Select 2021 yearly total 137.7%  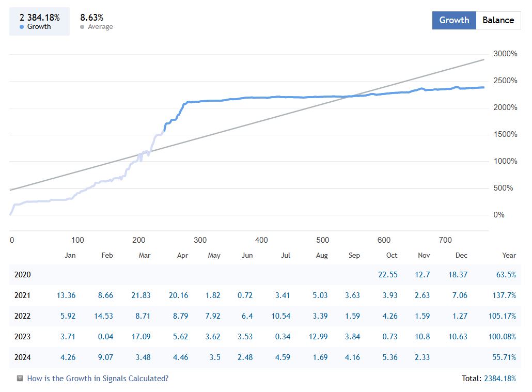[x=504, y=295]
